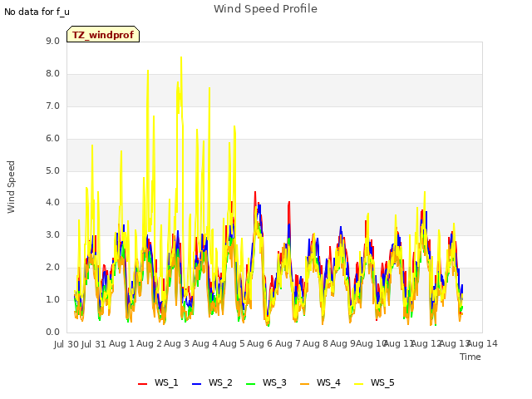Click the Aug 1 x-axis tick label
Viewport: 532px width, 399px height.
click(x=121, y=343)
